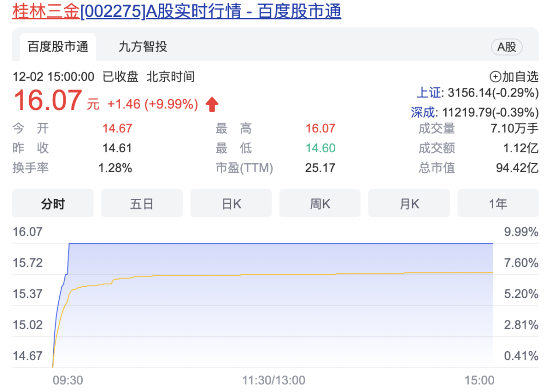Viewport: 552px width, 392px height.
Task: Click the blue price line at limit-up
Action: point(281,243)
